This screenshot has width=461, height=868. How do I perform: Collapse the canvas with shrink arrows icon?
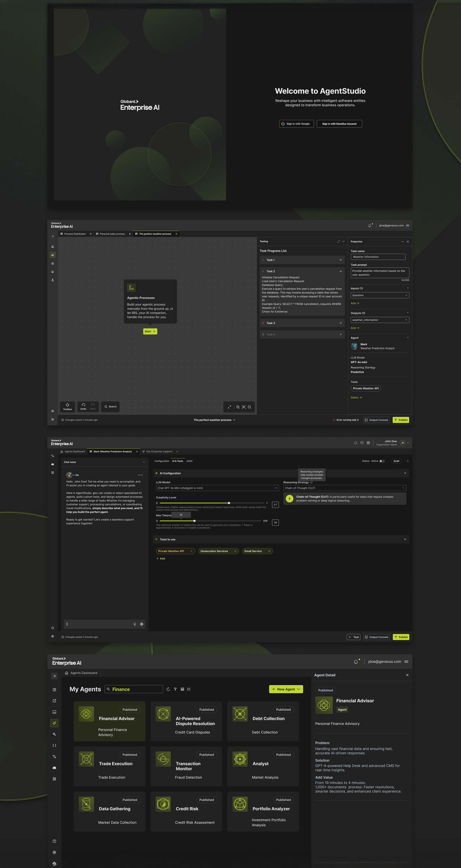229,407
